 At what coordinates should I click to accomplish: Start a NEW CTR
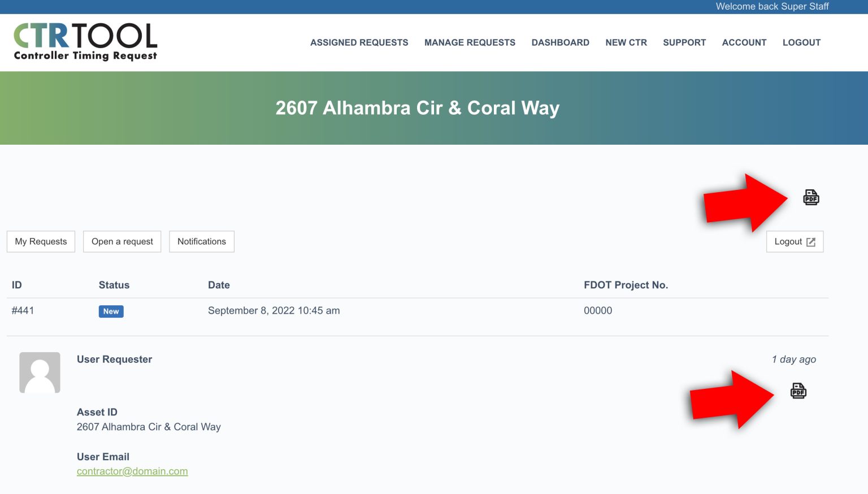[x=626, y=42]
